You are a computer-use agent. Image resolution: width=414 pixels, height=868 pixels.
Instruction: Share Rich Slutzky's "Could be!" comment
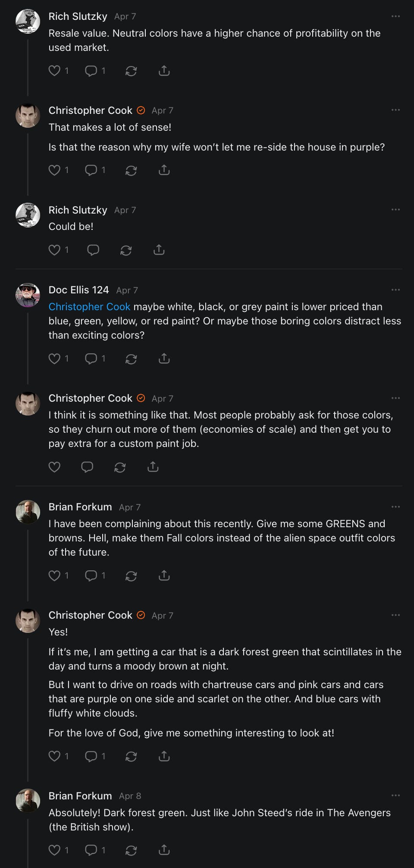click(x=159, y=250)
